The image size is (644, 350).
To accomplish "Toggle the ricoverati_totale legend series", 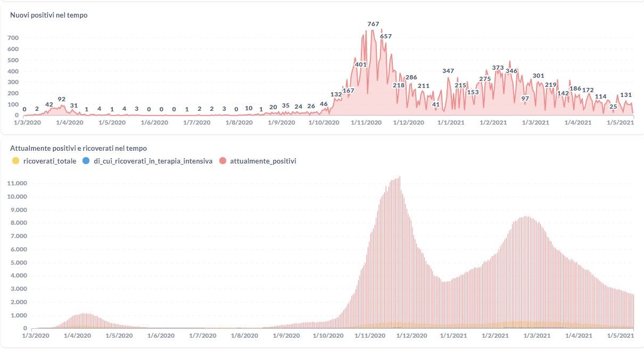I will point(49,161).
